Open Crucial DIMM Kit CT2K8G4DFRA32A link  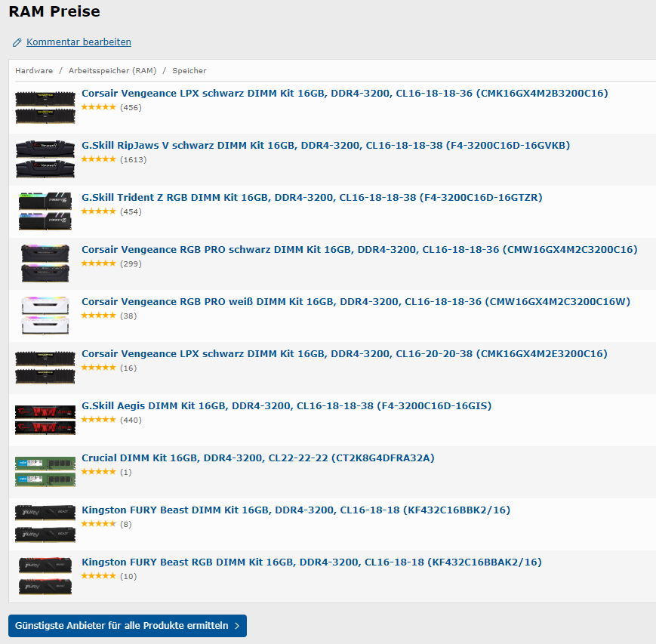click(x=257, y=458)
